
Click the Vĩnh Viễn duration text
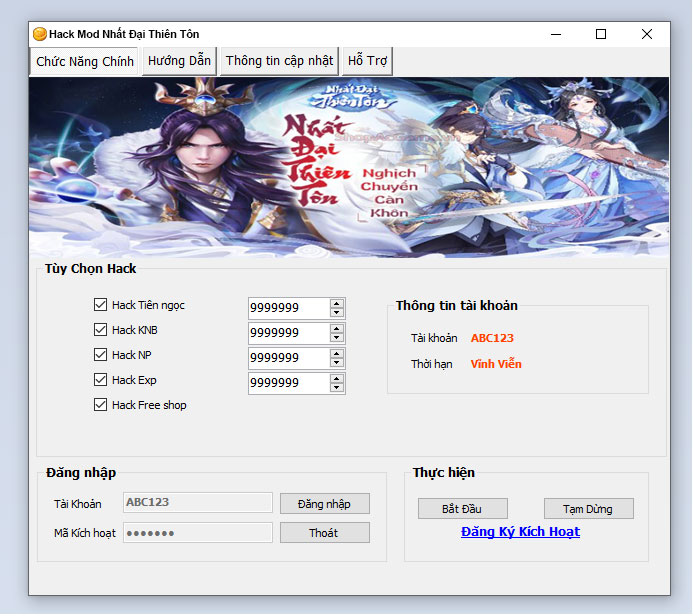coord(496,364)
